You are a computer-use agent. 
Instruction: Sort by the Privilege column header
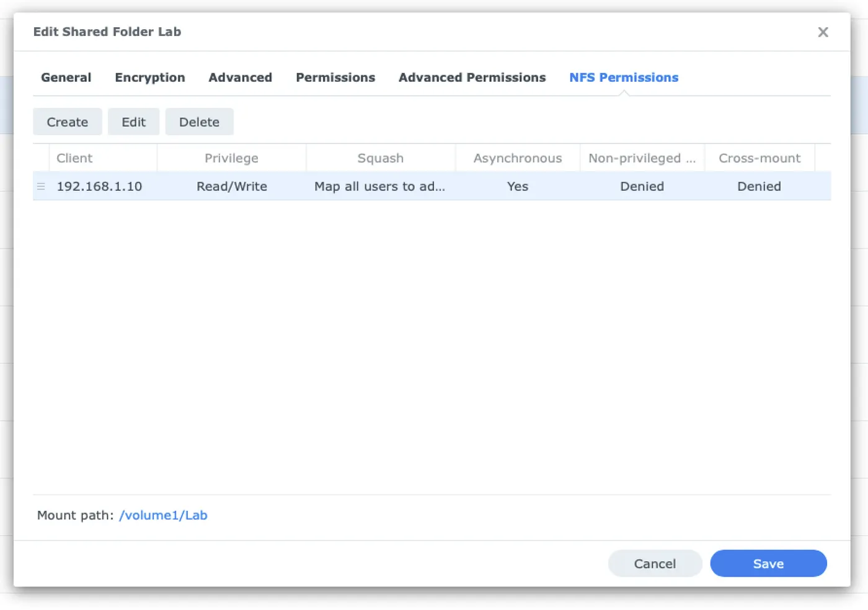tap(231, 158)
